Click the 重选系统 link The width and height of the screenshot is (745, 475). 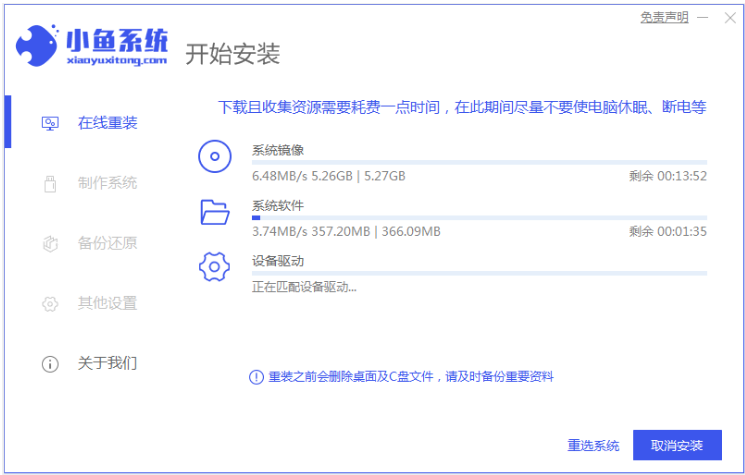pyautogui.click(x=593, y=445)
